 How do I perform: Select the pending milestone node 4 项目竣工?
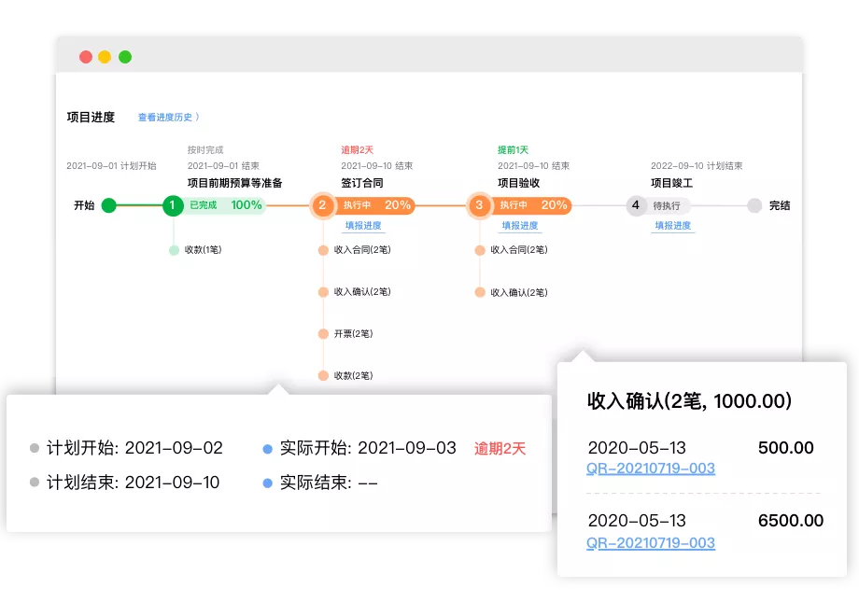point(636,206)
